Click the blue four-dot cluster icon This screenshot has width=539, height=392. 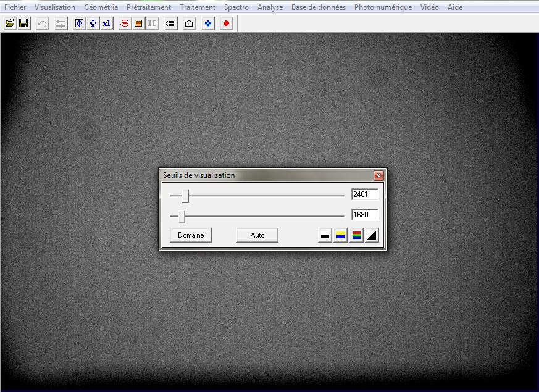coord(207,23)
